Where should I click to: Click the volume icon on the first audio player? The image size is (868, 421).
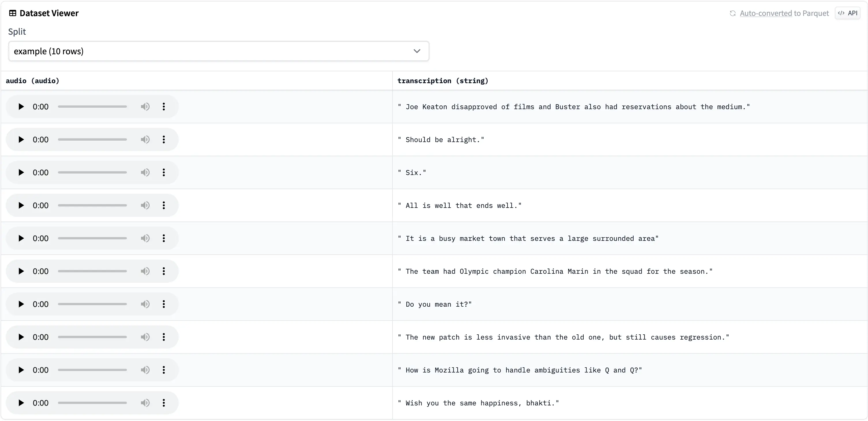pos(145,107)
